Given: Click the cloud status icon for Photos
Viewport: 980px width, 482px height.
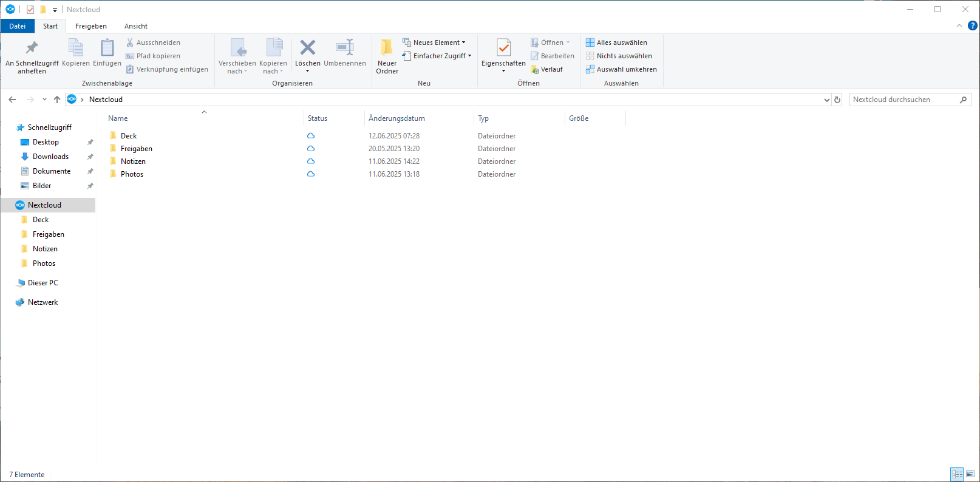Looking at the screenshot, I should (x=311, y=174).
